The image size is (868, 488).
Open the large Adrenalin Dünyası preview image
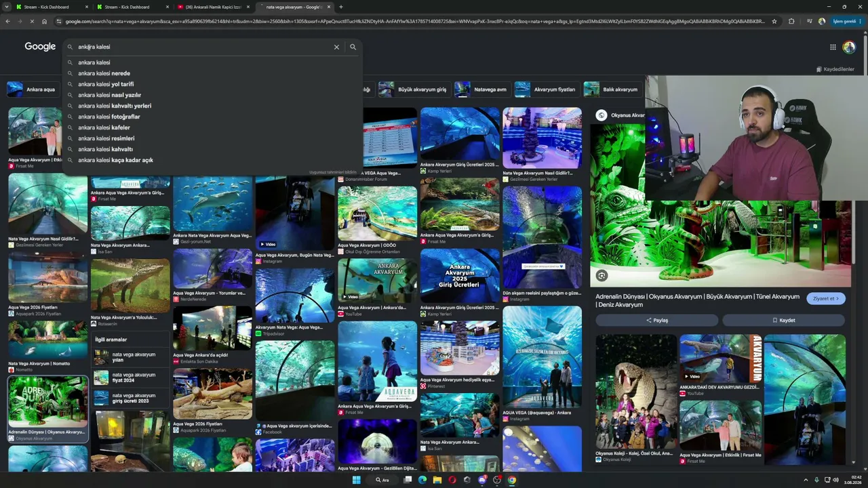click(x=720, y=244)
